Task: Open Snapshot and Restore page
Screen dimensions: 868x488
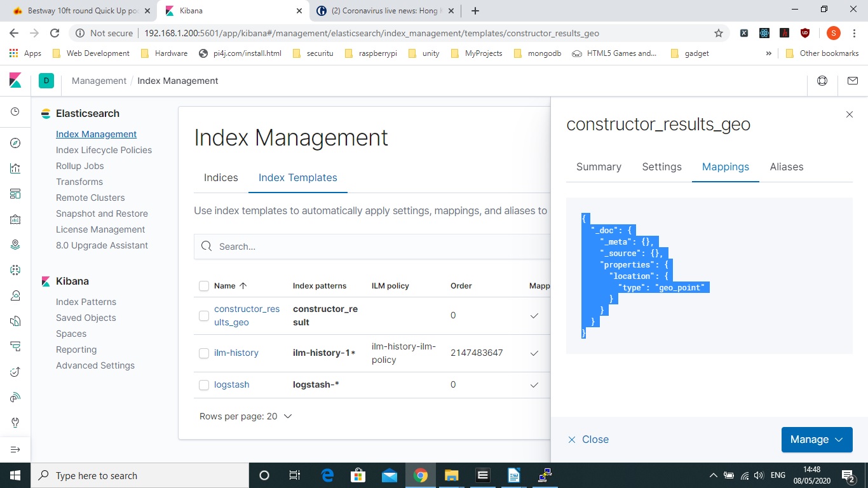Action: click(102, 213)
